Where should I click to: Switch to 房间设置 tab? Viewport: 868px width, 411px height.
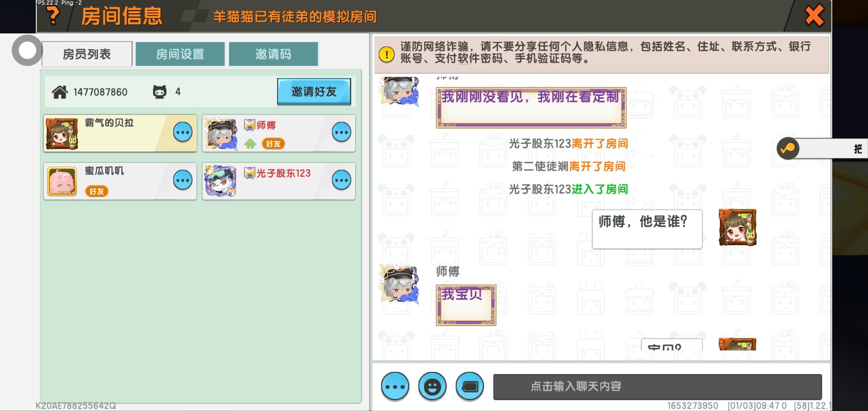coord(180,54)
